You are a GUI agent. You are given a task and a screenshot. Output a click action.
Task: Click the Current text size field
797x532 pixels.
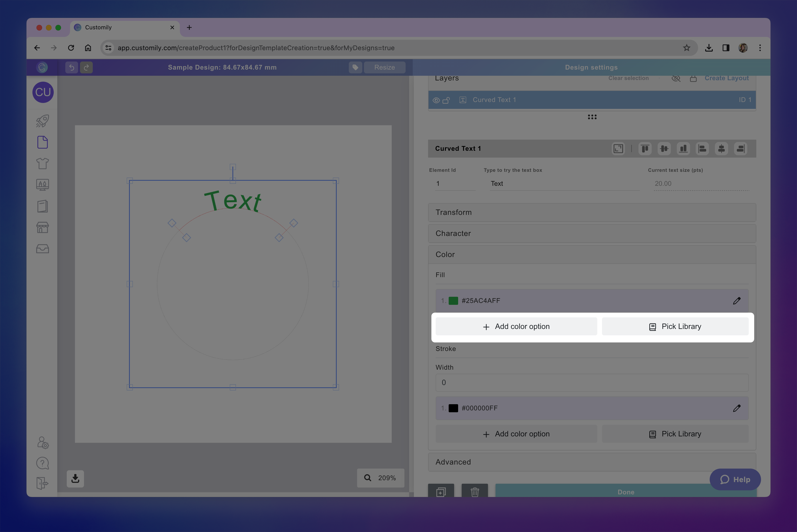(x=701, y=184)
